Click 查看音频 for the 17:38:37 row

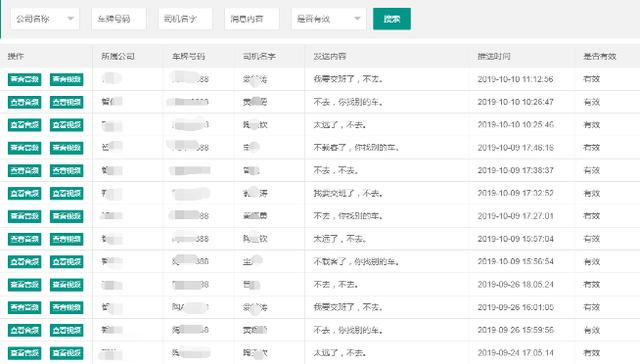pos(24,171)
